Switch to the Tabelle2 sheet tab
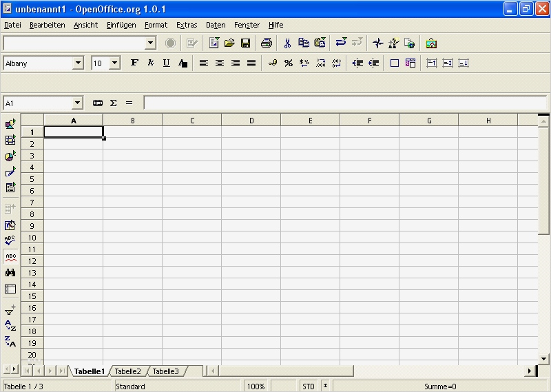This screenshot has width=551, height=392. (128, 371)
